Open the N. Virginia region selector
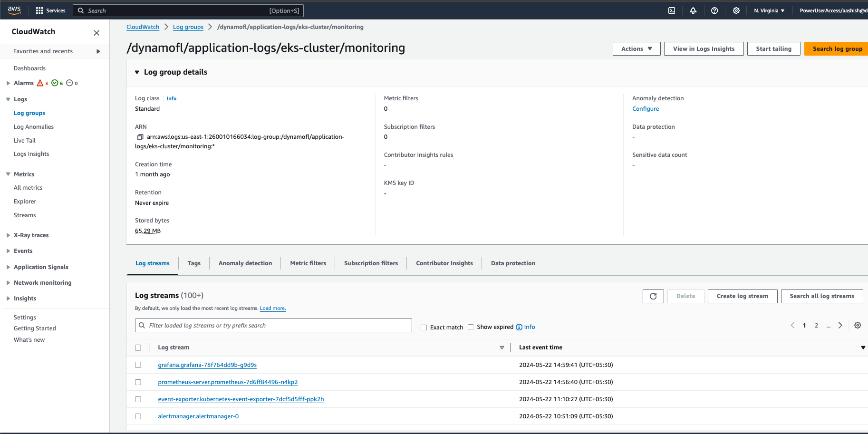This screenshot has height=434, width=868. click(x=769, y=10)
